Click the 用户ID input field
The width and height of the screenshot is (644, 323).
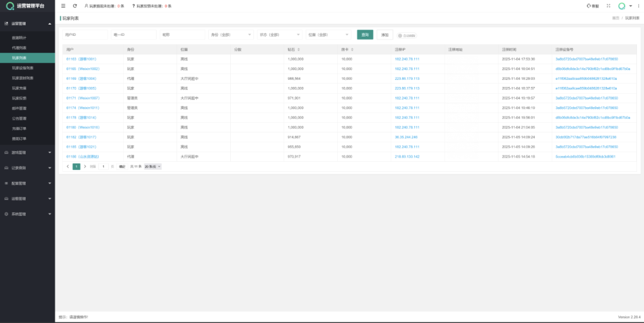click(x=84, y=35)
